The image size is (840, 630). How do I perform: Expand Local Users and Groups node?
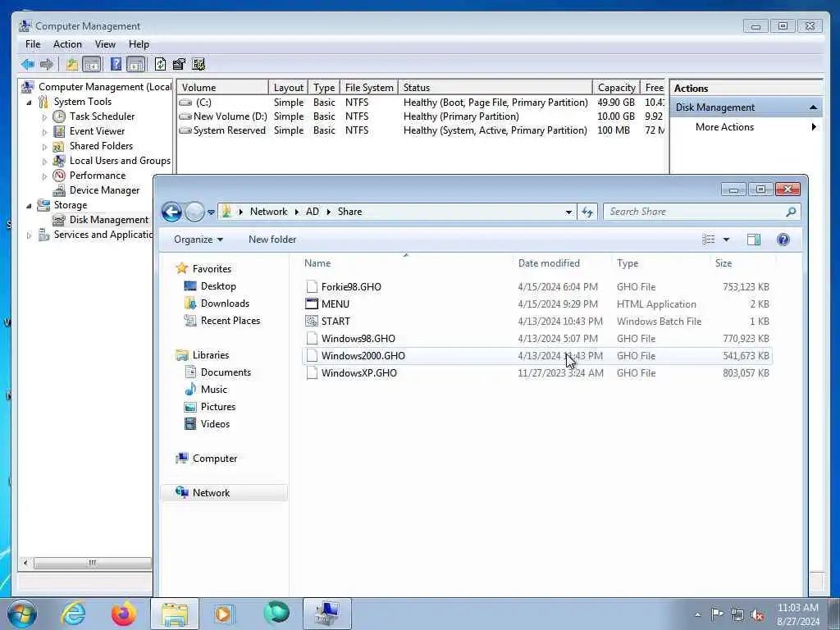[x=44, y=162]
